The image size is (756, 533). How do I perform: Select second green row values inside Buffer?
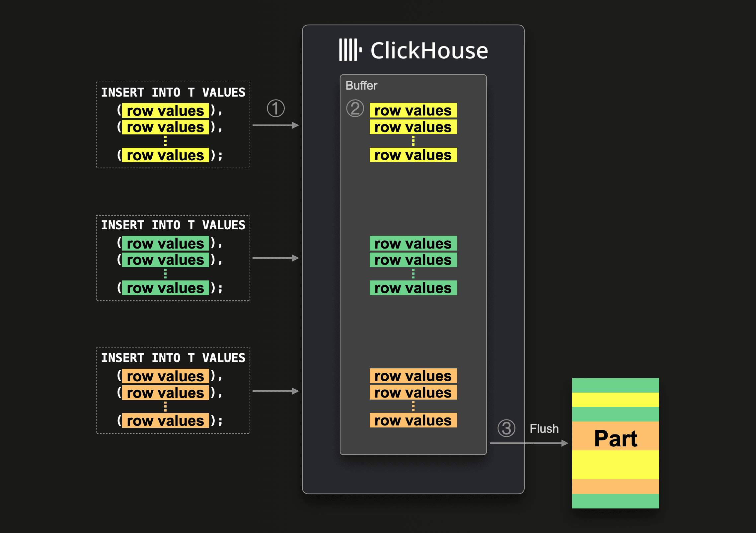coord(413,260)
